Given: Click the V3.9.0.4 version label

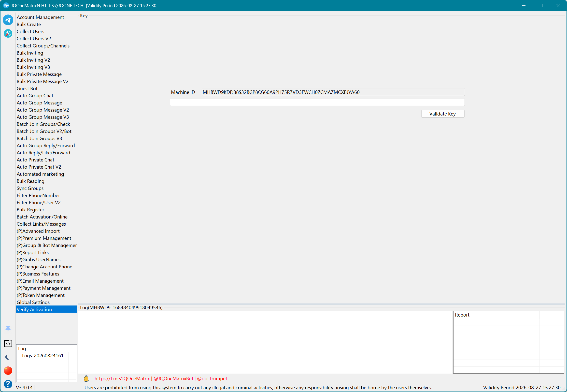Looking at the screenshot, I should (x=24, y=388).
